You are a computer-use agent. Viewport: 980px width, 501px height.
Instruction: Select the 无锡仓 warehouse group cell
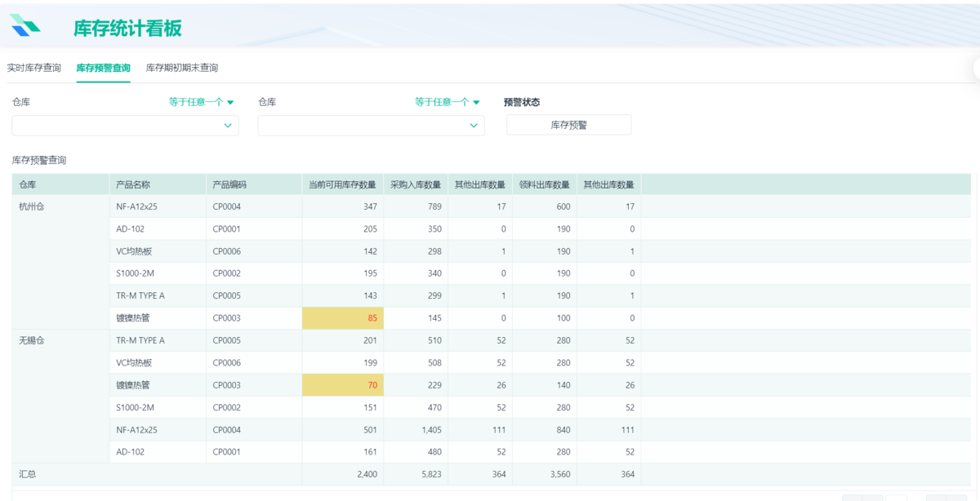tap(32, 340)
